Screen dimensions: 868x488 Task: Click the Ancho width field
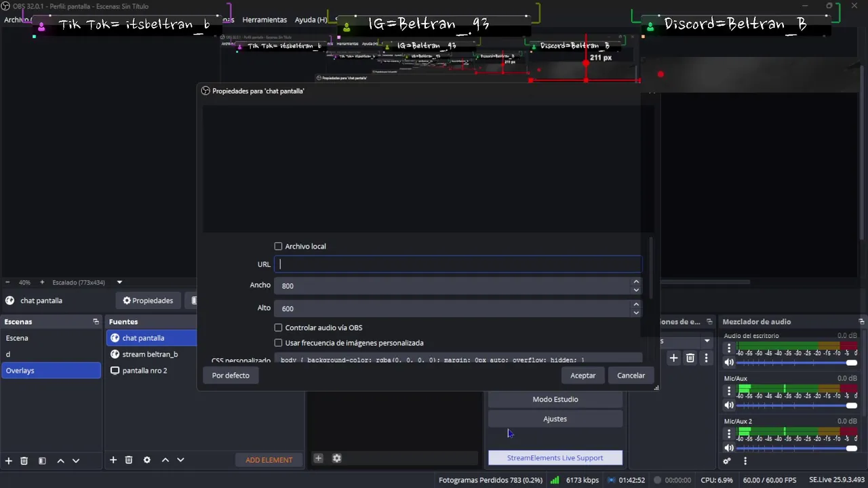coord(452,286)
